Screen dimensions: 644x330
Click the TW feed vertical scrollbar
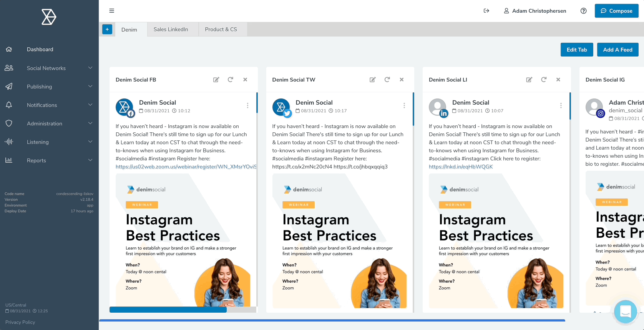pyautogui.click(x=413, y=109)
